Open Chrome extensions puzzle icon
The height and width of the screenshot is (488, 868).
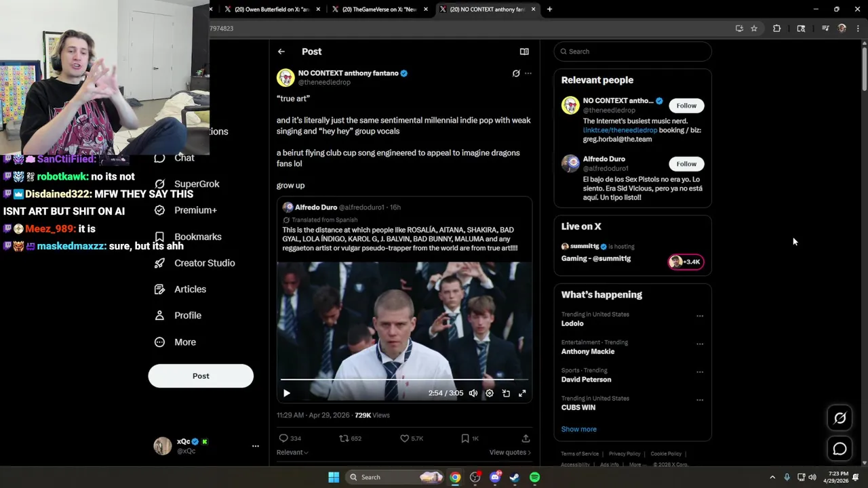(x=777, y=28)
